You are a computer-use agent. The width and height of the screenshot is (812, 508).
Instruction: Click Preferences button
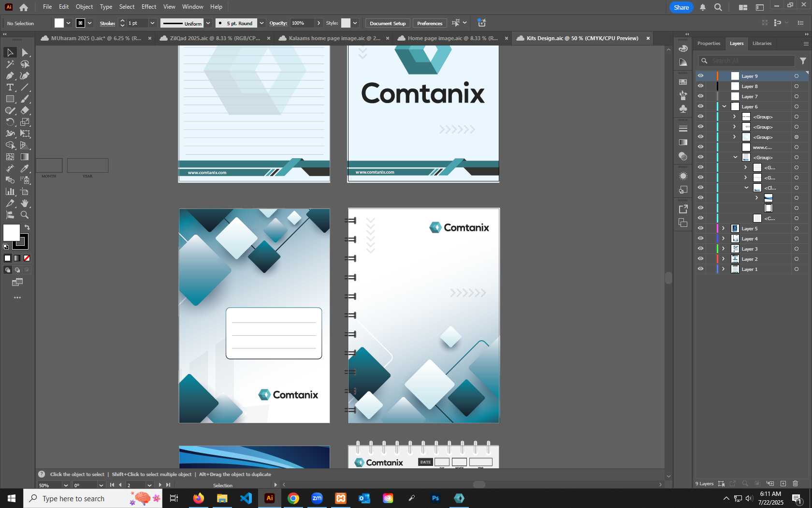pyautogui.click(x=430, y=23)
